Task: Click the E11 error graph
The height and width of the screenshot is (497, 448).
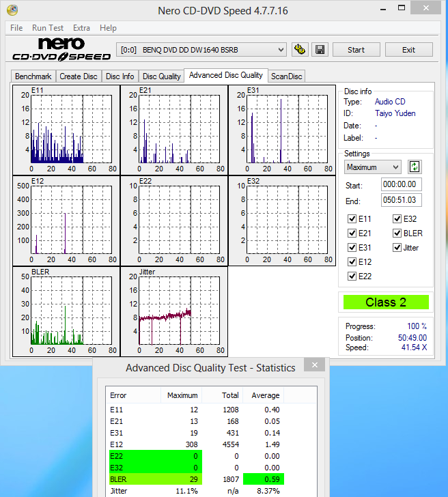Action: [66, 130]
